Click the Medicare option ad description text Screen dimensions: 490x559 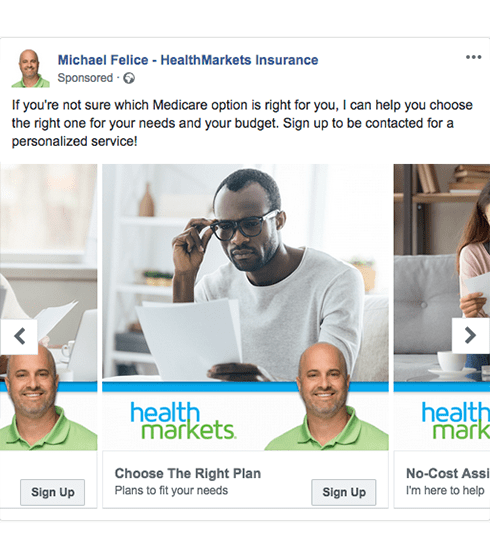point(242,123)
